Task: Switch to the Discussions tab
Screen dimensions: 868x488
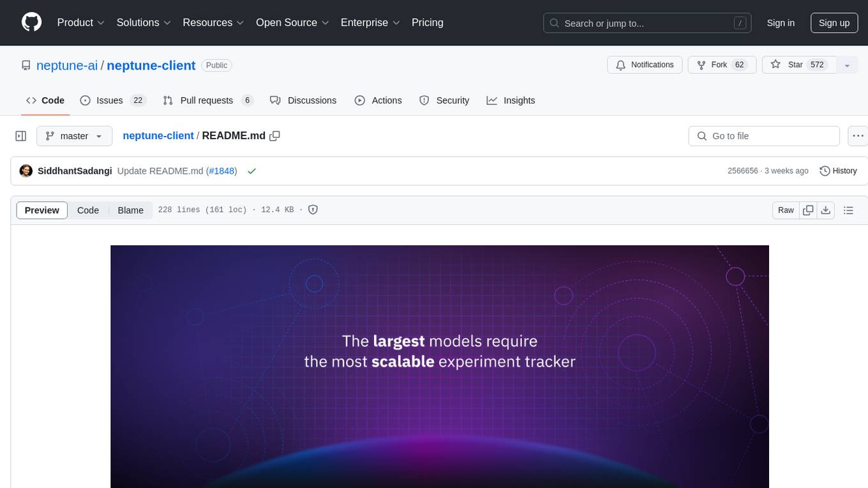Action: point(303,100)
